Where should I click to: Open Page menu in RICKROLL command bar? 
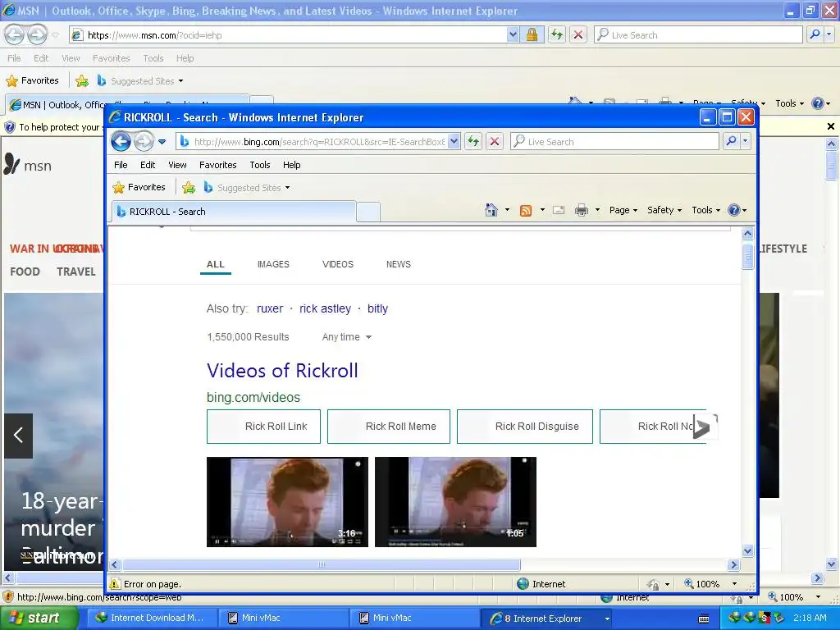[623, 210]
